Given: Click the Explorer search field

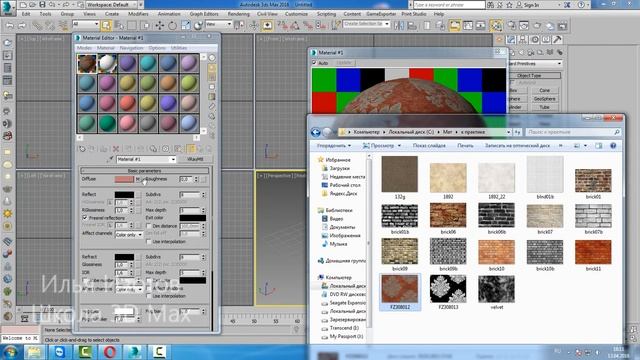Looking at the screenshot, I should (574, 132).
